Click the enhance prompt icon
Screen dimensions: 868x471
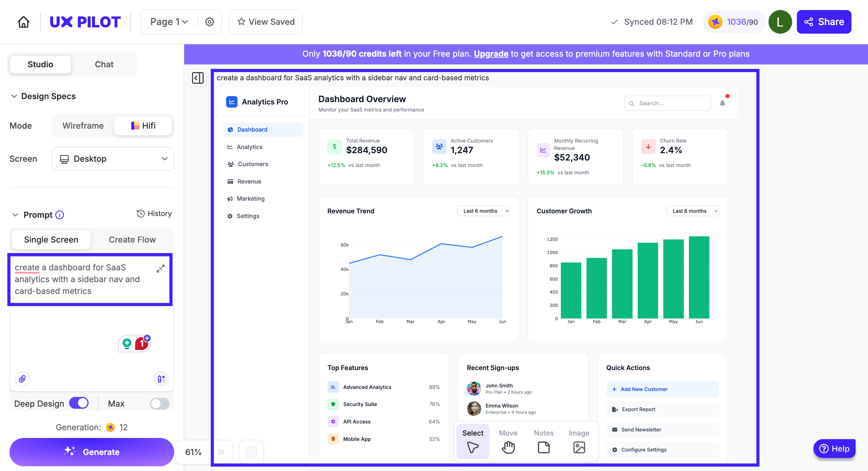click(x=161, y=379)
